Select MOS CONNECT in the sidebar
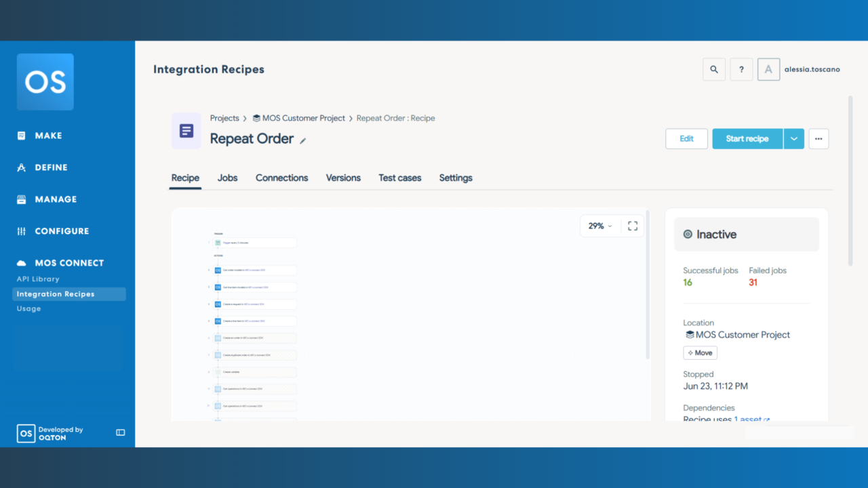Viewport: 868px width, 488px height. (69, 263)
